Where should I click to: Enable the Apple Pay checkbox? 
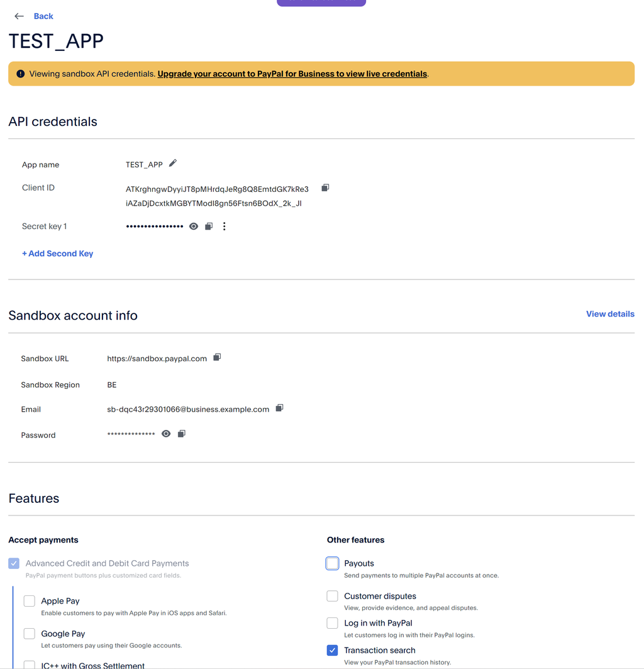tap(30, 601)
